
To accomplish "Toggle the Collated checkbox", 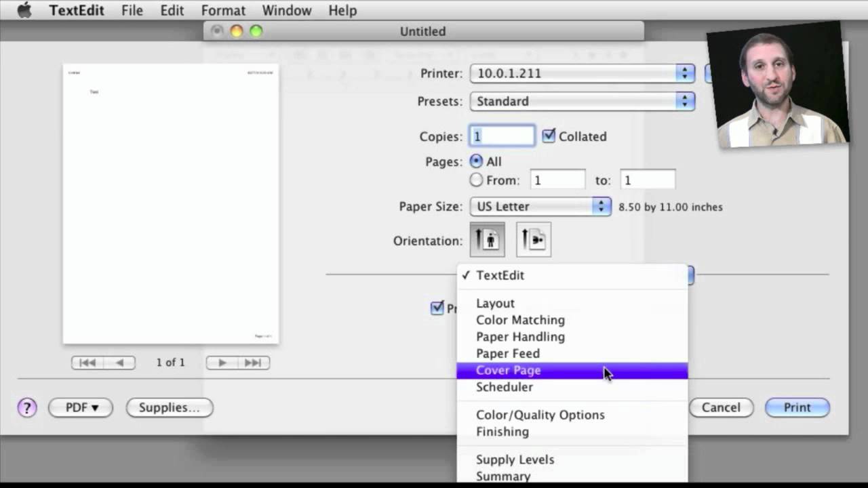I will pos(549,136).
